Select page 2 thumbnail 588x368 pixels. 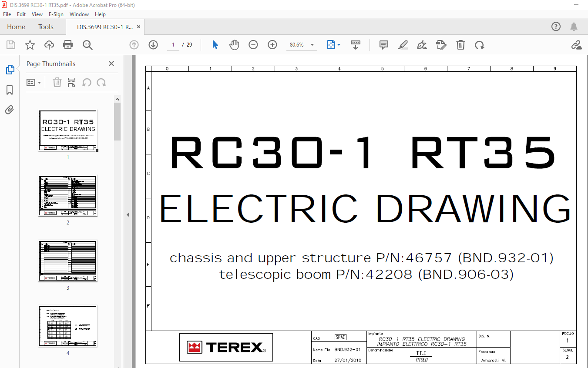click(x=68, y=196)
